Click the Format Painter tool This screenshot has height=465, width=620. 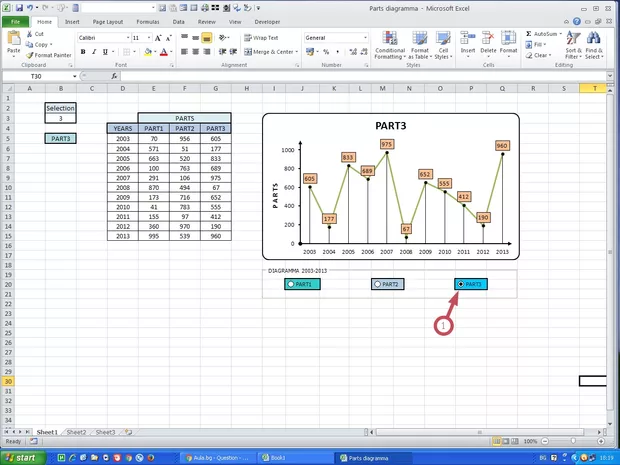click(x=51, y=55)
